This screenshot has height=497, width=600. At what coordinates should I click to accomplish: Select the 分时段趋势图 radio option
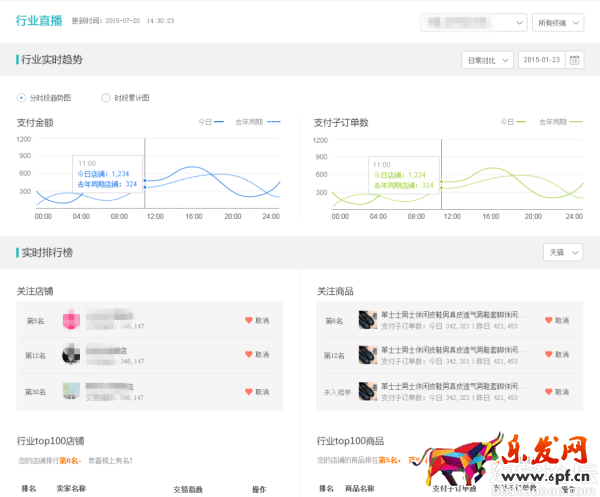click(x=23, y=97)
